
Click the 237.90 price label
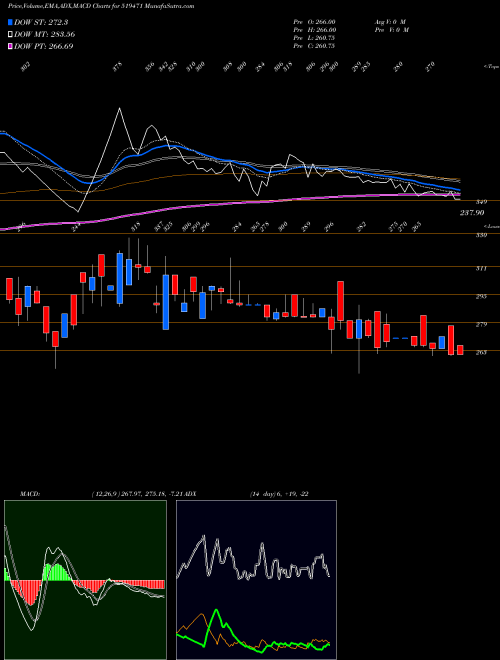point(471,213)
